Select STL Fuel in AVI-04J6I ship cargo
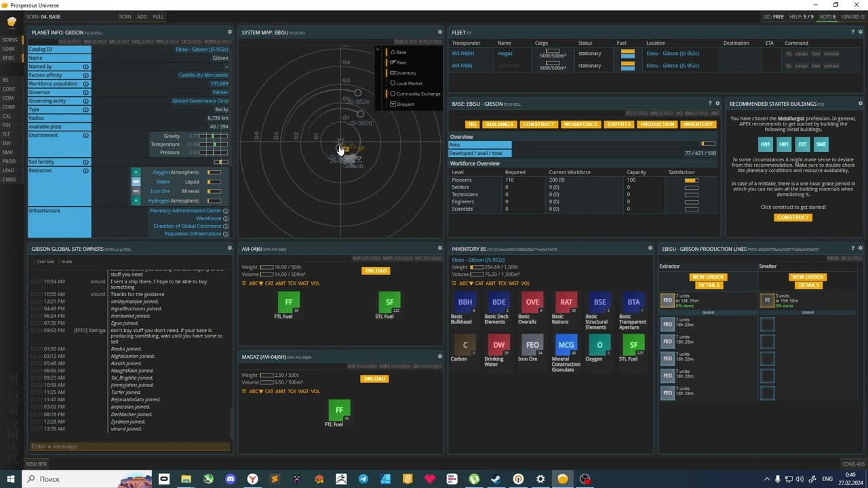Viewport: 868px width, 488px height. point(390,303)
